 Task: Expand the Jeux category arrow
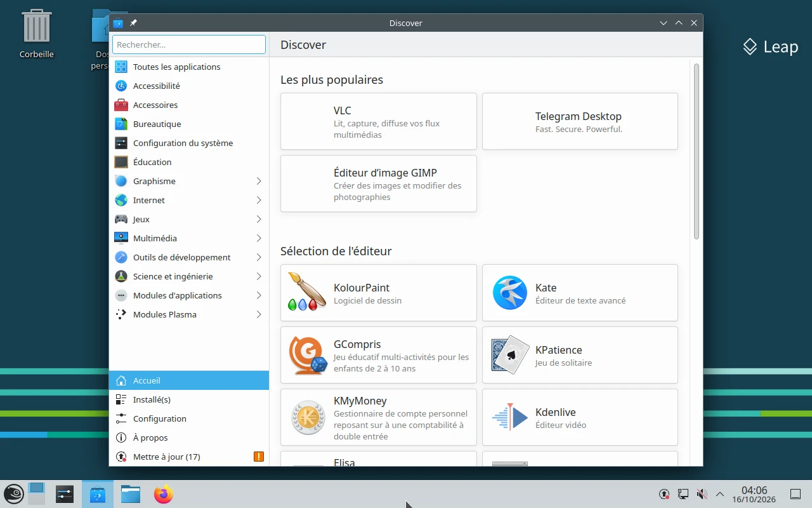(x=259, y=219)
